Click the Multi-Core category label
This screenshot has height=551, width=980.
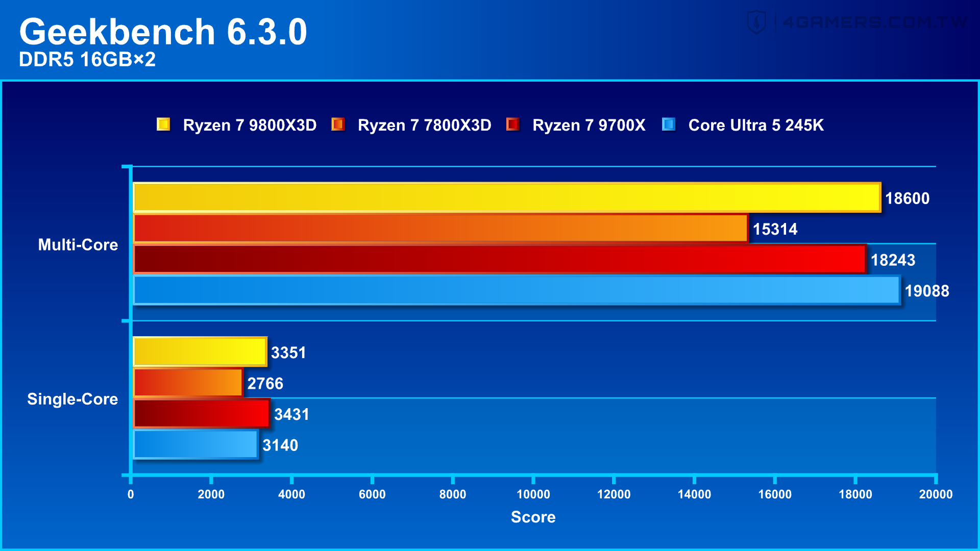coord(78,245)
